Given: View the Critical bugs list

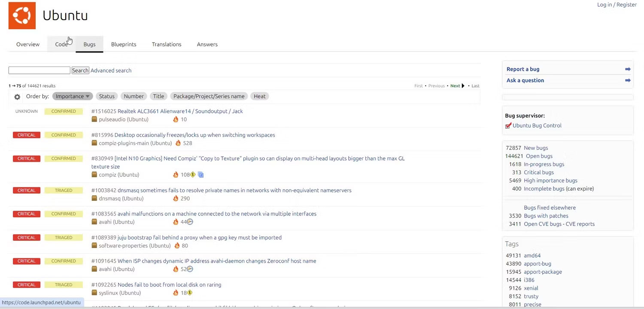Looking at the screenshot, I should coord(539,172).
